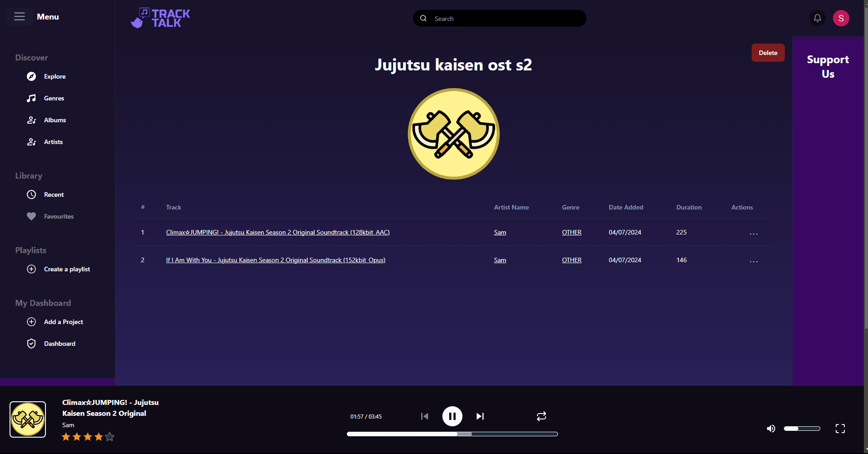Toggle repeat mode in the player
The height and width of the screenshot is (454, 868).
click(541, 416)
